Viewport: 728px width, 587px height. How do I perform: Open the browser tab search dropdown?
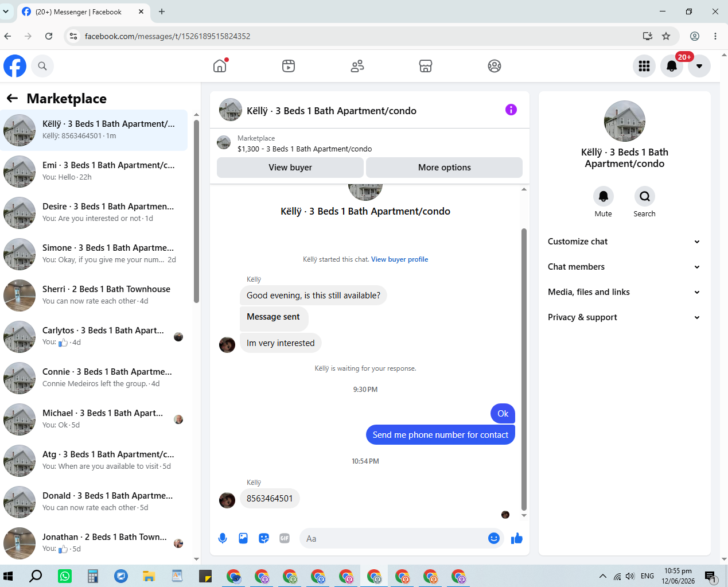[x=6, y=11]
